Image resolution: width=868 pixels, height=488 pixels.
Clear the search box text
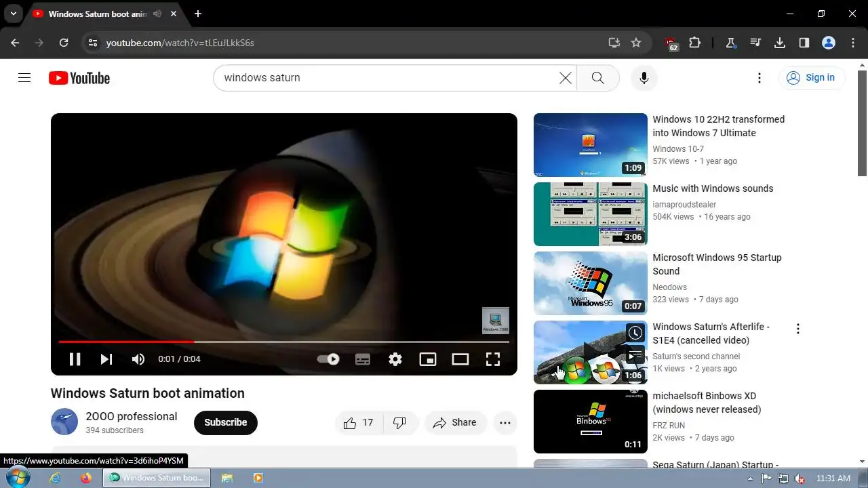coord(565,78)
